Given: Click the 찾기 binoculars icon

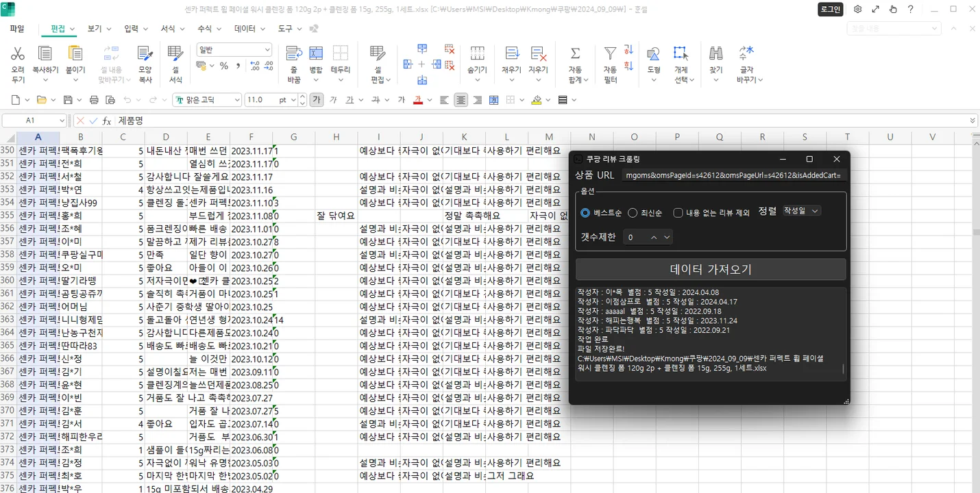Looking at the screenshot, I should (716, 54).
